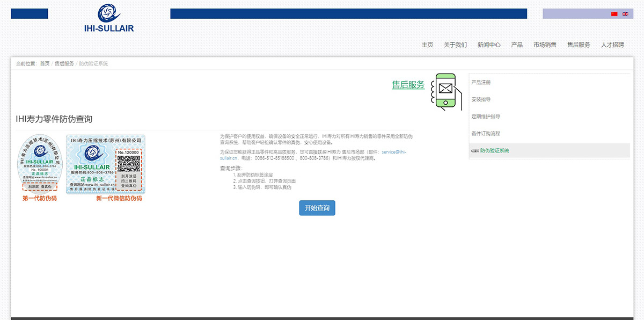
Task: Switch language using the UK flag icon
Action: 625,14
